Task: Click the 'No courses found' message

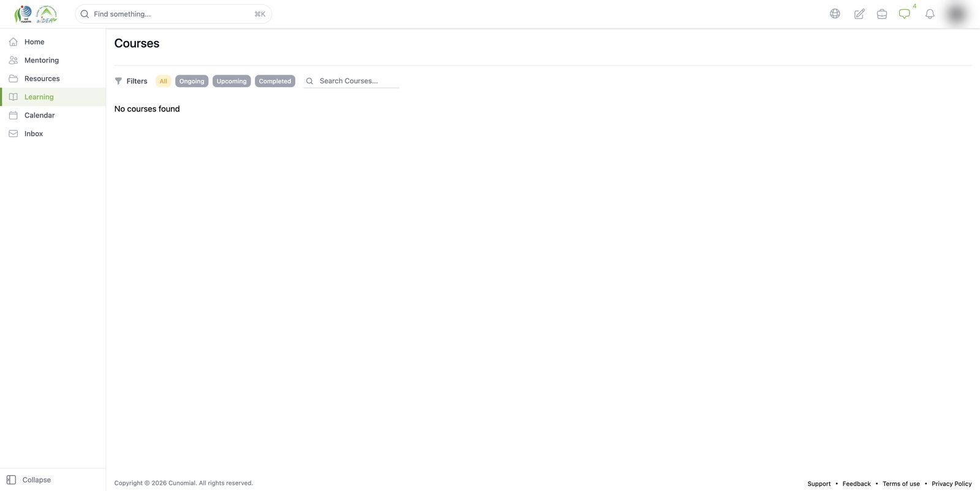Action: pyautogui.click(x=147, y=109)
